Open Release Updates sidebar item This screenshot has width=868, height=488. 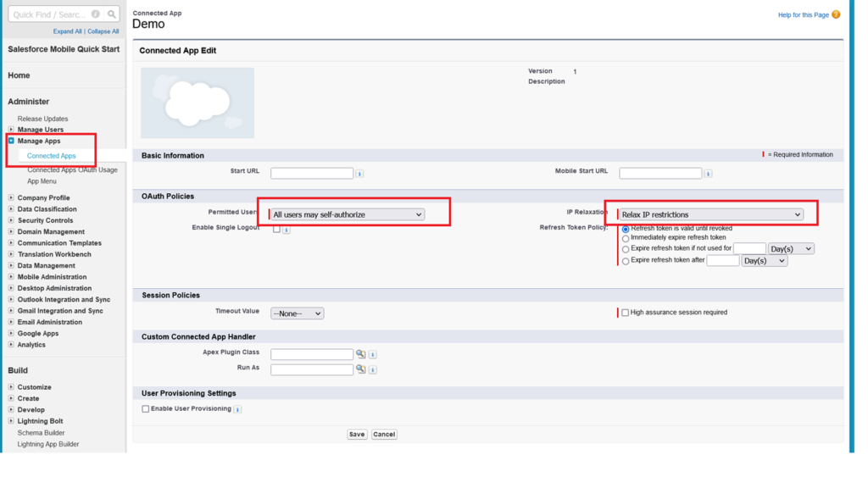point(42,119)
